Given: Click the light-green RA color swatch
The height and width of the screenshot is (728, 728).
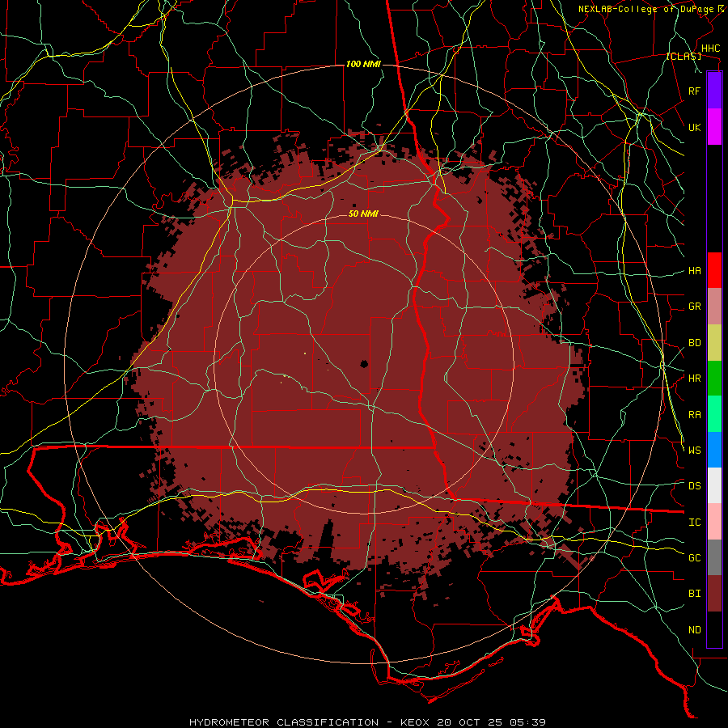Looking at the screenshot, I should pyautogui.click(x=714, y=414).
